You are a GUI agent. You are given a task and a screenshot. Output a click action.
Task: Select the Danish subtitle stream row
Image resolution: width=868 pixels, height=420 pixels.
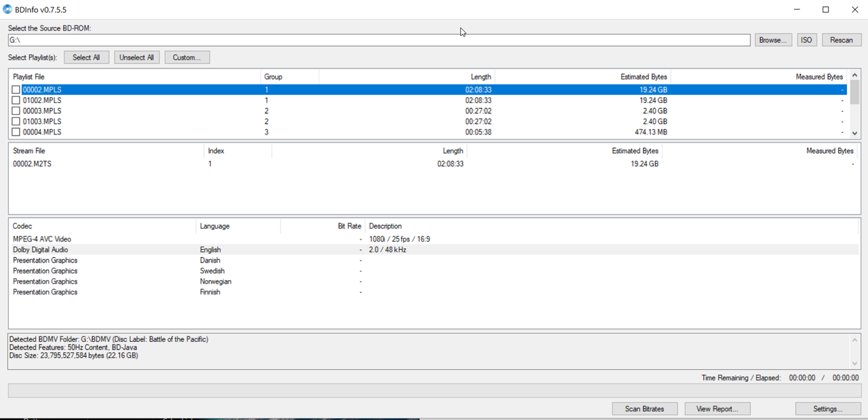coord(434,261)
